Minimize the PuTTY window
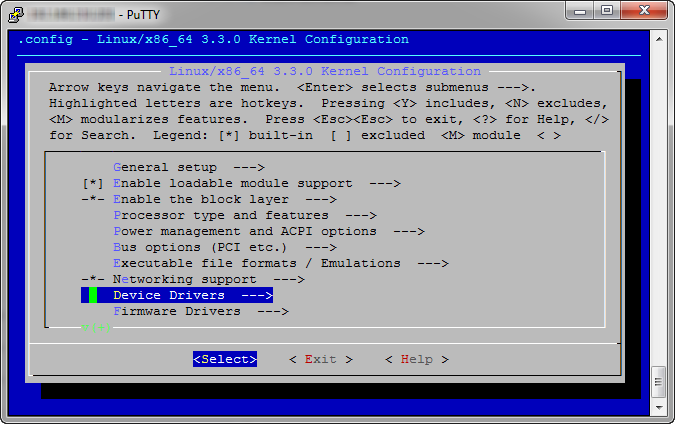This screenshot has width=675, height=424. click(x=580, y=11)
